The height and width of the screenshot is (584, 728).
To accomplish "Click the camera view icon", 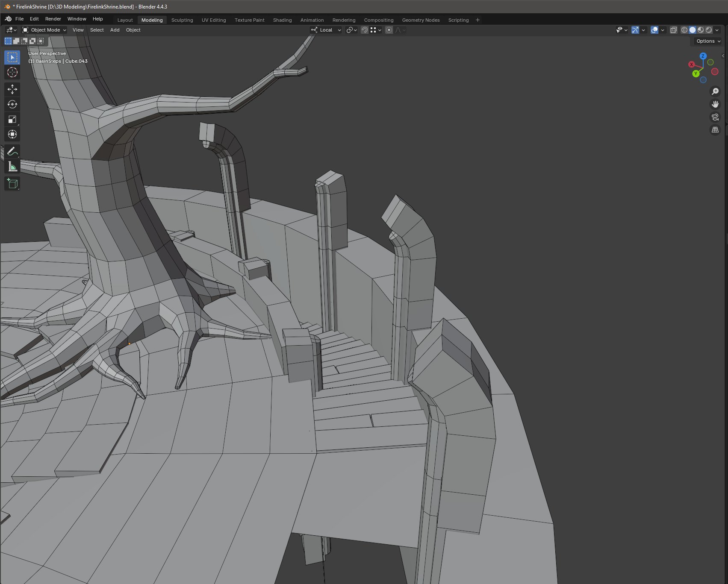I will (x=715, y=117).
